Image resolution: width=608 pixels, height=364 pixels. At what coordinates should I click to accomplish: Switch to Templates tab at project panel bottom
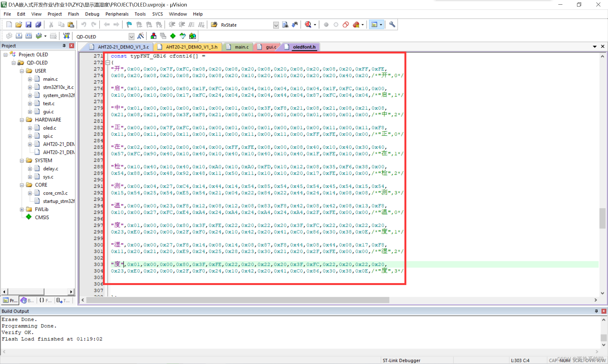click(63, 300)
